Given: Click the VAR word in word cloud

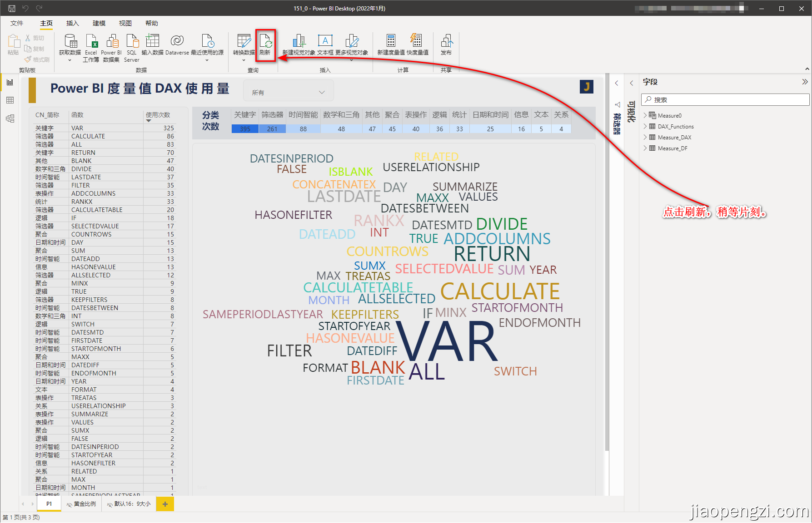Looking at the screenshot, I should (447, 341).
